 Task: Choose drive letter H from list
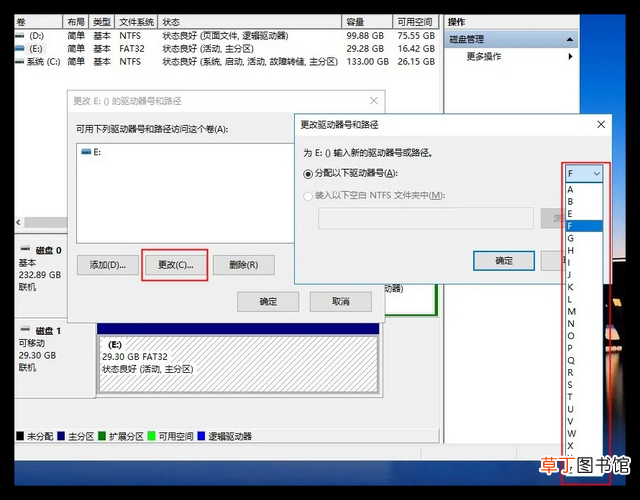coord(584,251)
